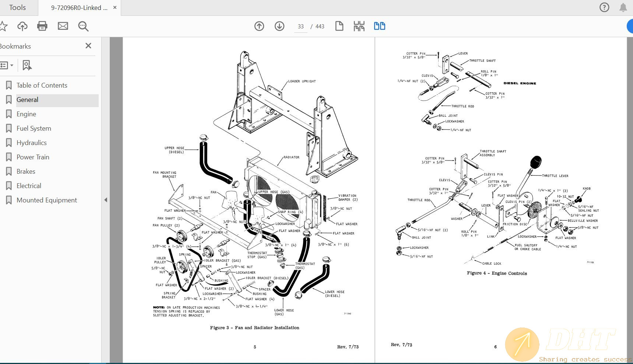The image size is (633, 364).
Task: Print the current document
Action: (x=42, y=26)
